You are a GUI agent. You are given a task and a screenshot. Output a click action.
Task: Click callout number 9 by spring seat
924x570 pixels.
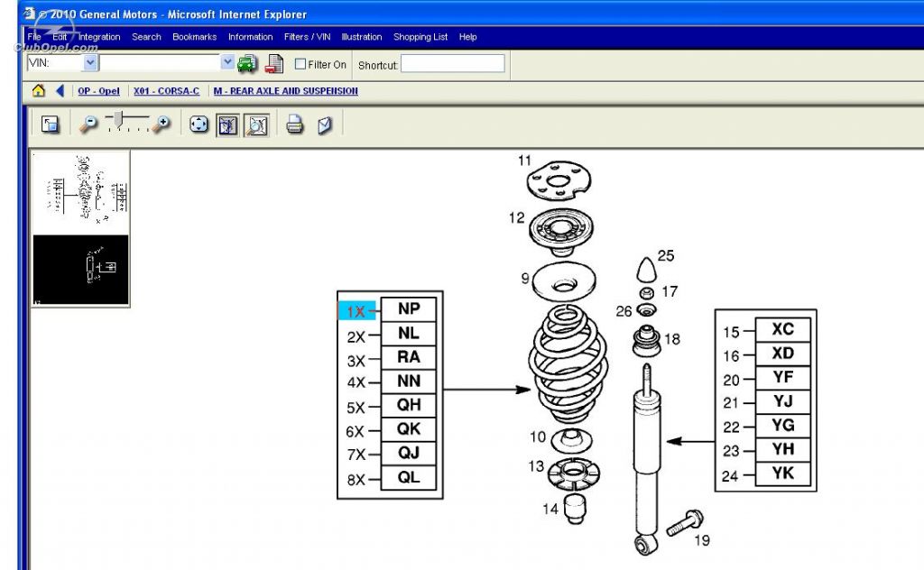tap(524, 278)
